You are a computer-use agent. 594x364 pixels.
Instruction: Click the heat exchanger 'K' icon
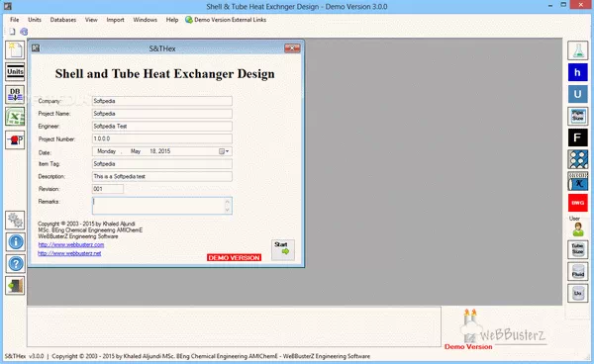point(578,181)
